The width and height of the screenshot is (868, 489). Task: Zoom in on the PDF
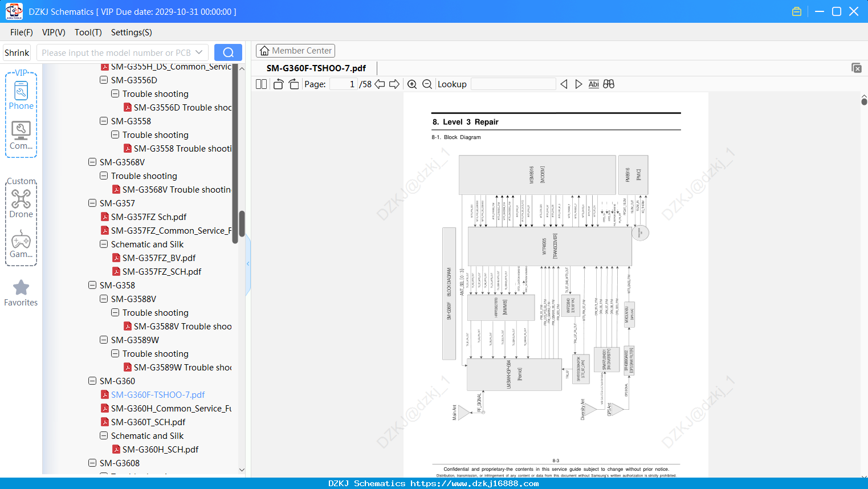[x=412, y=84]
